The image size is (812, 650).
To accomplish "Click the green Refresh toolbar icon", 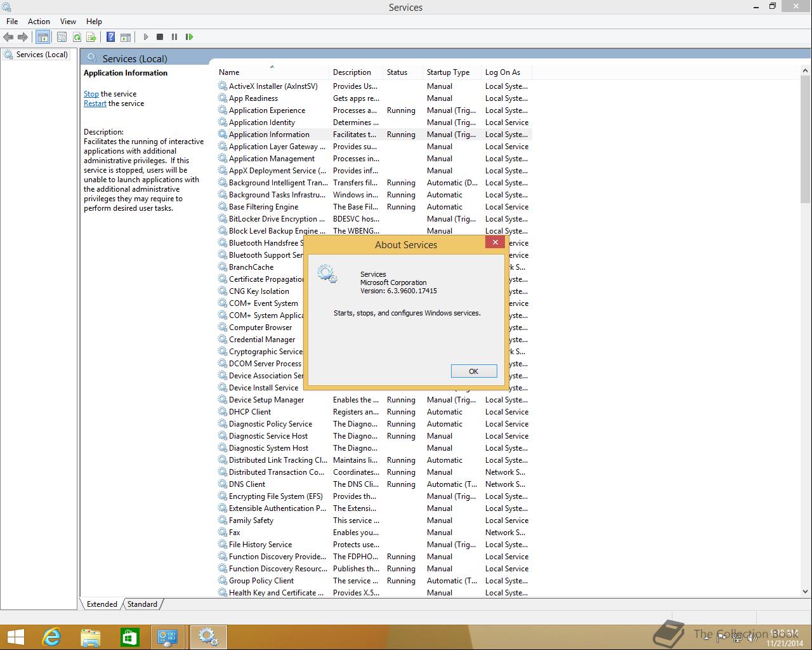I will point(77,37).
